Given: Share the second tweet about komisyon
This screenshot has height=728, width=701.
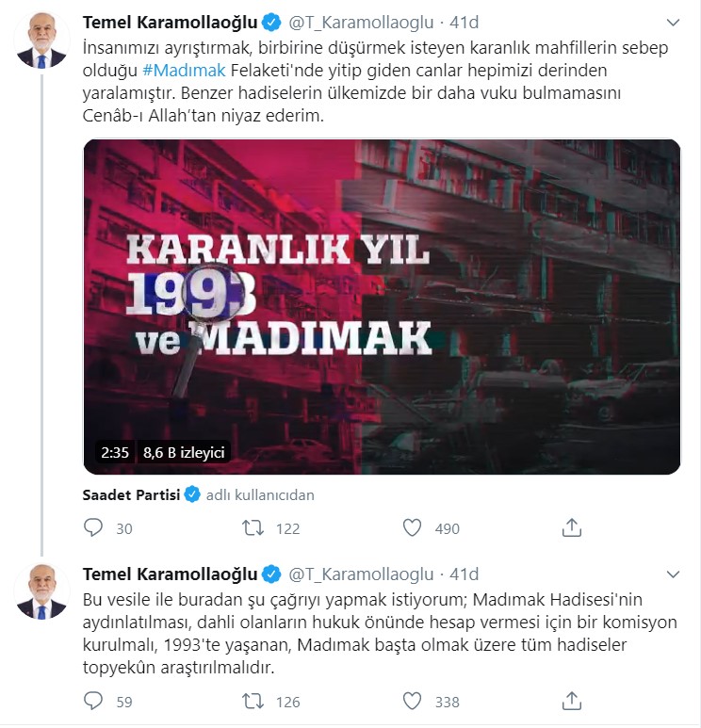Looking at the screenshot, I should click(571, 701).
